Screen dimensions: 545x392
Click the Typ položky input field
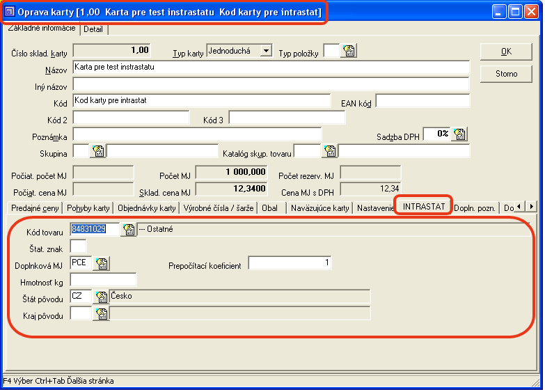click(331, 51)
